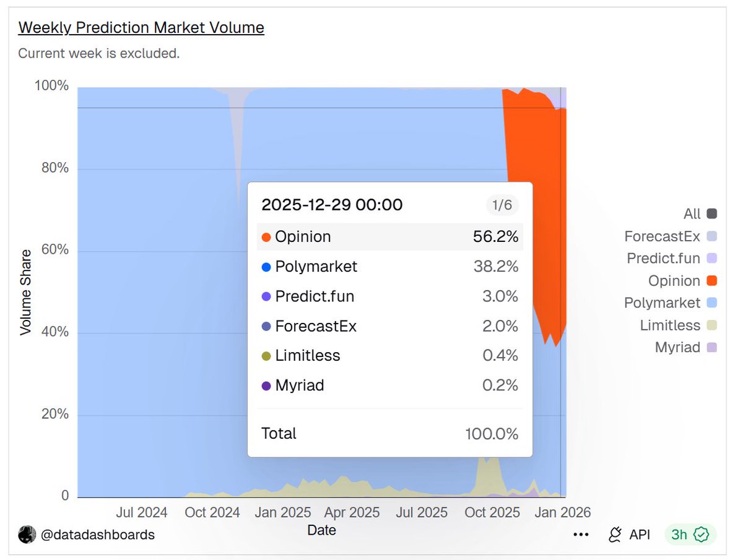
Task: Toggle the orange Opinion legend swatch
Action: click(711, 281)
